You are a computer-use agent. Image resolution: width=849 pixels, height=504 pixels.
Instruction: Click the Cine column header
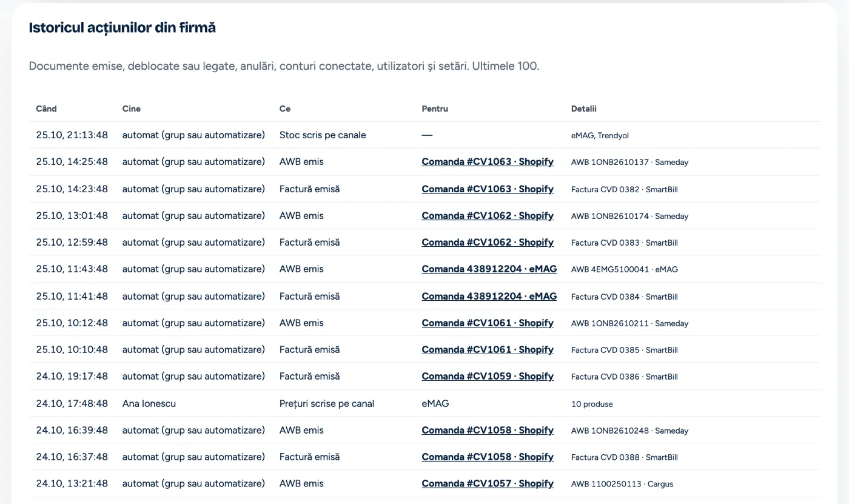coord(132,109)
